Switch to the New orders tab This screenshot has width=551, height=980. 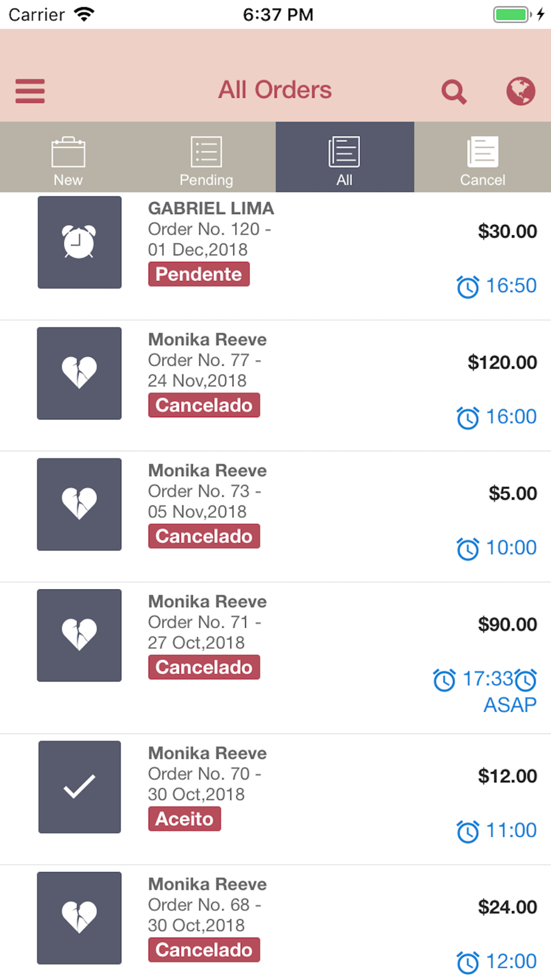[x=68, y=157]
